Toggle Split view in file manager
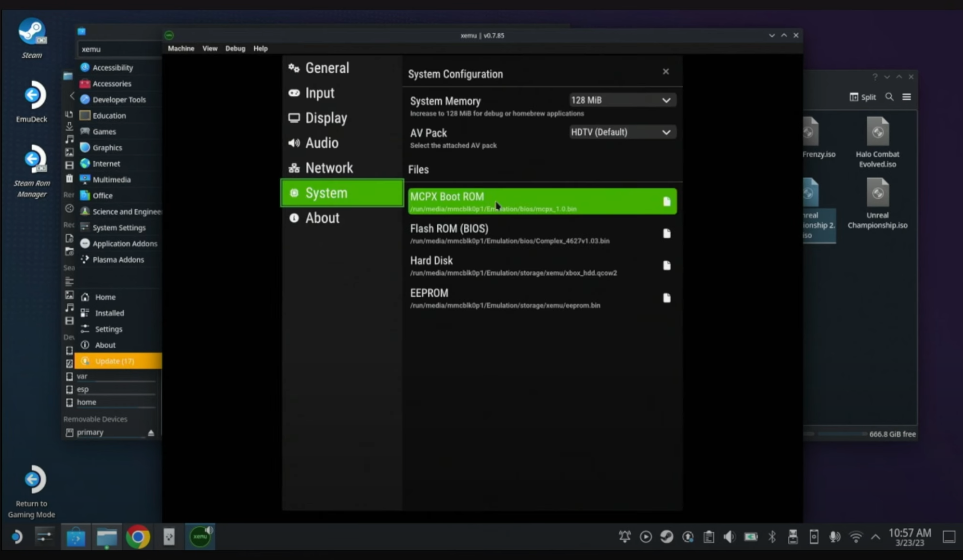This screenshot has width=963, height=560. pyautogui.click(x=863, y=97)
